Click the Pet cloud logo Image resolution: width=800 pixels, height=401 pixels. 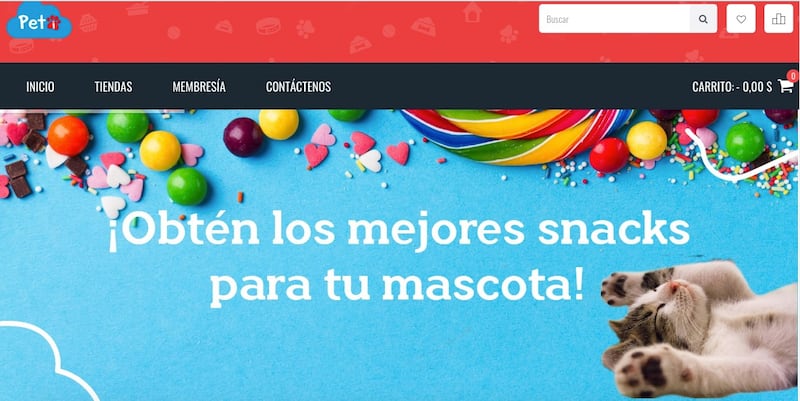tap(39, 21)
